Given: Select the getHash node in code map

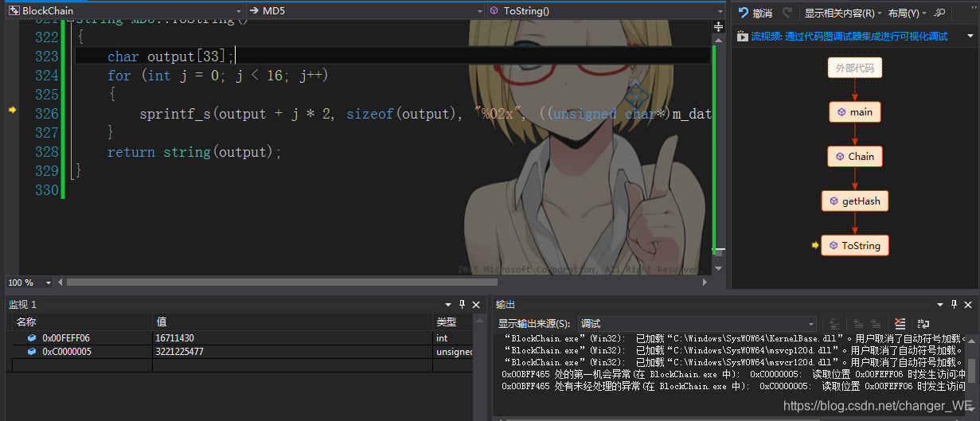Looking at the screenshot, I should click(x=854, y=201).
